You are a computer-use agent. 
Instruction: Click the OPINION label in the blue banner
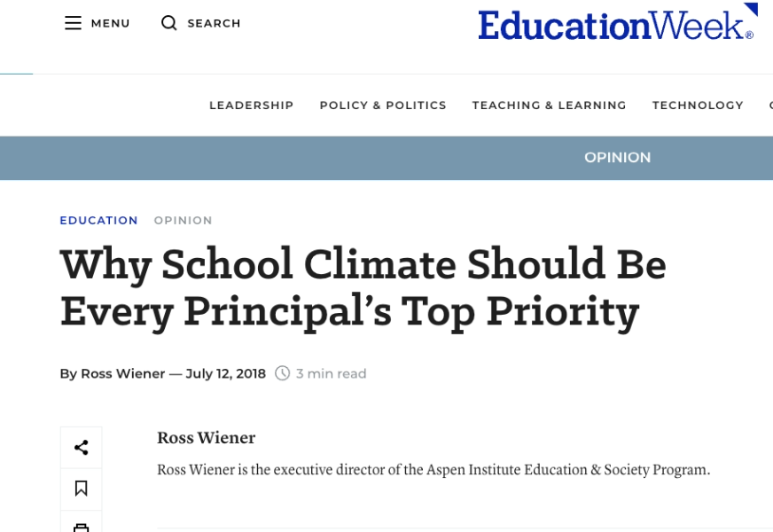617,158
